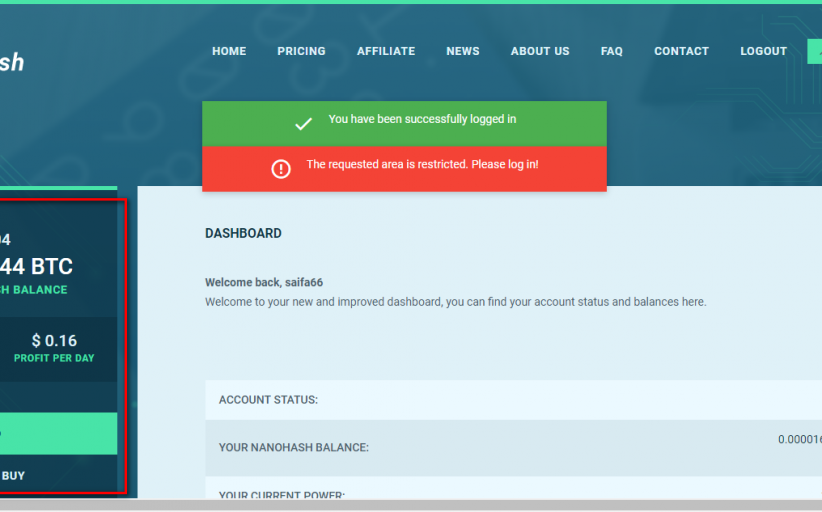
Task: Click the BTC balance amount in sidebar
Action: click(36, 267)
